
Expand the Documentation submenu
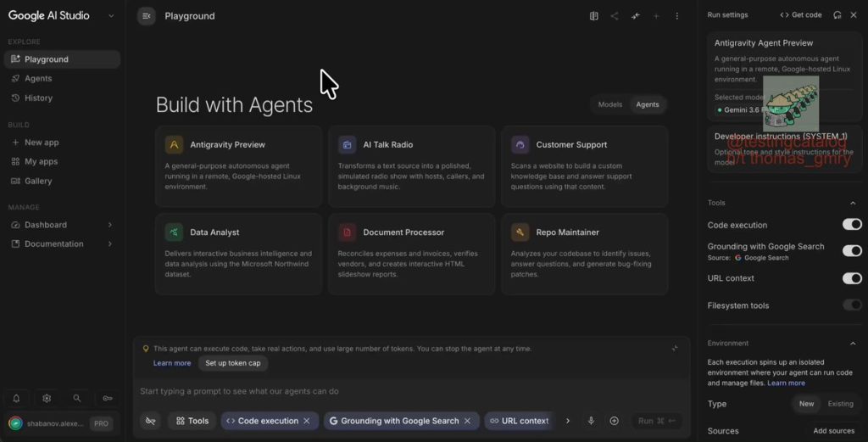click(x=109, y=243)
